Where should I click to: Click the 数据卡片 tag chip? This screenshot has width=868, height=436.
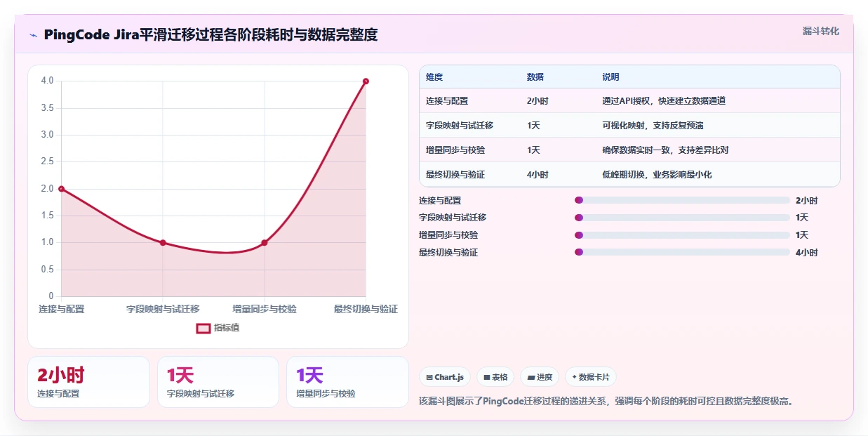pos(591,377)
